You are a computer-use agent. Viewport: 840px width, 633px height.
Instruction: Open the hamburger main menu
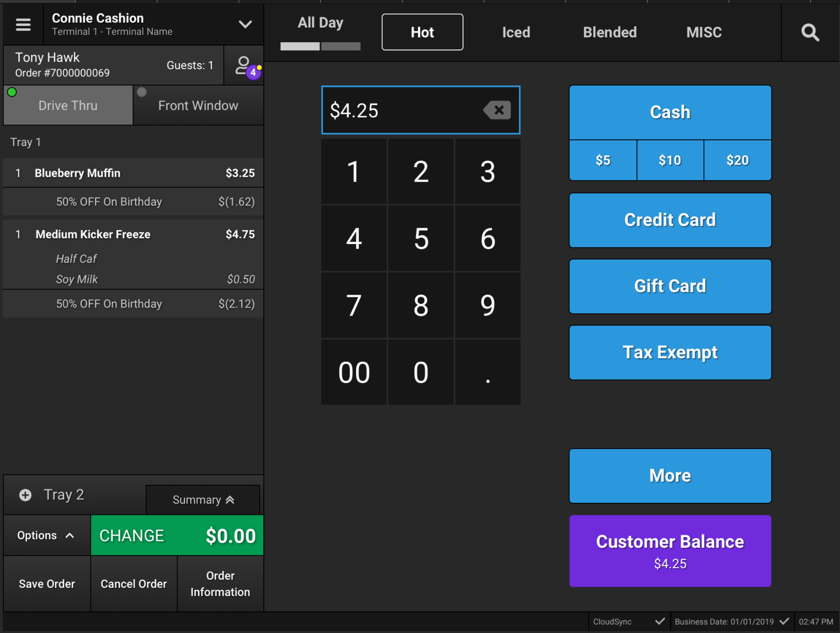(x=23, y=24)
